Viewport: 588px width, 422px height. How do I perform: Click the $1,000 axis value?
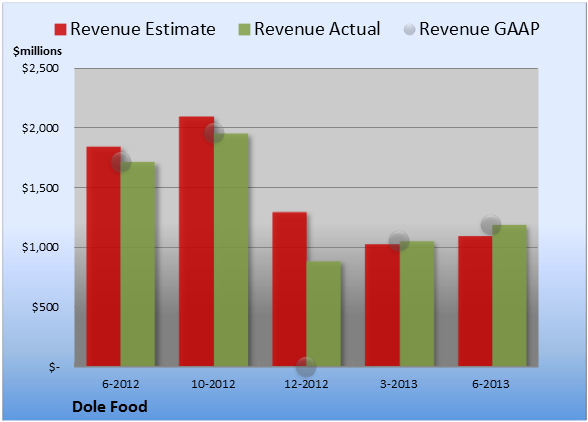coord(40,248)
